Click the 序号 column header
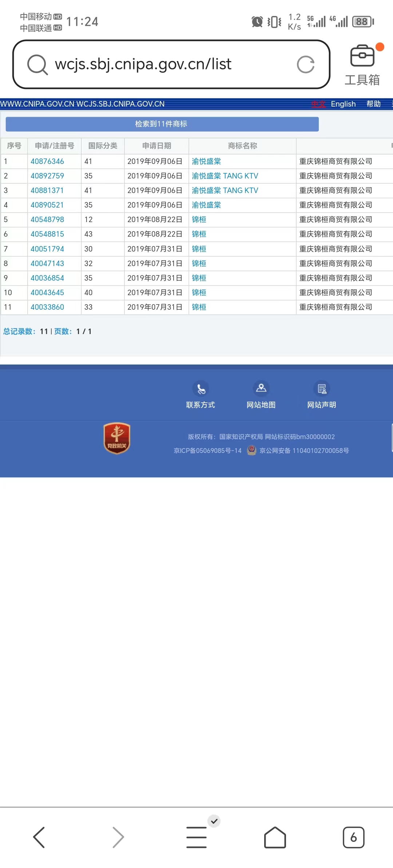The height and width of the screenshot is (868, 393). point(14,146)
